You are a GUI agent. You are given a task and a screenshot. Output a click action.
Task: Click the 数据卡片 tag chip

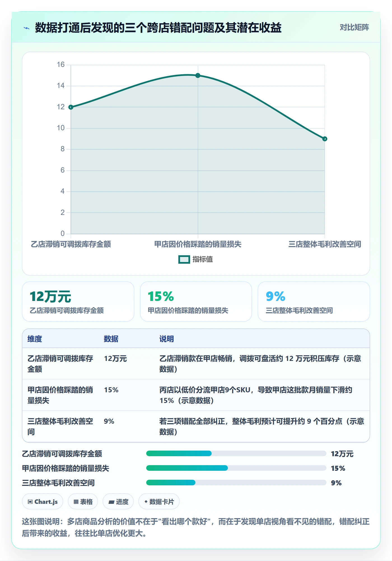(x=159, y=502)
